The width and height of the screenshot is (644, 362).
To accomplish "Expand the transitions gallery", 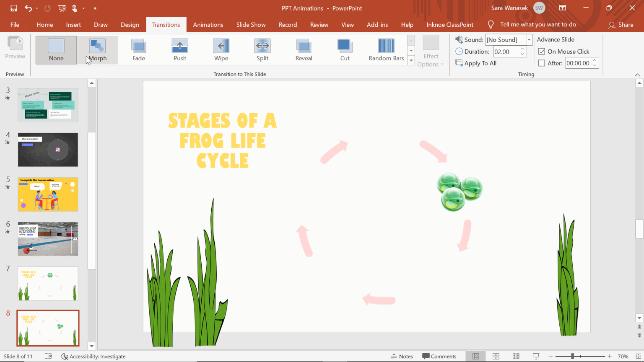I will [x=411, y=60].
